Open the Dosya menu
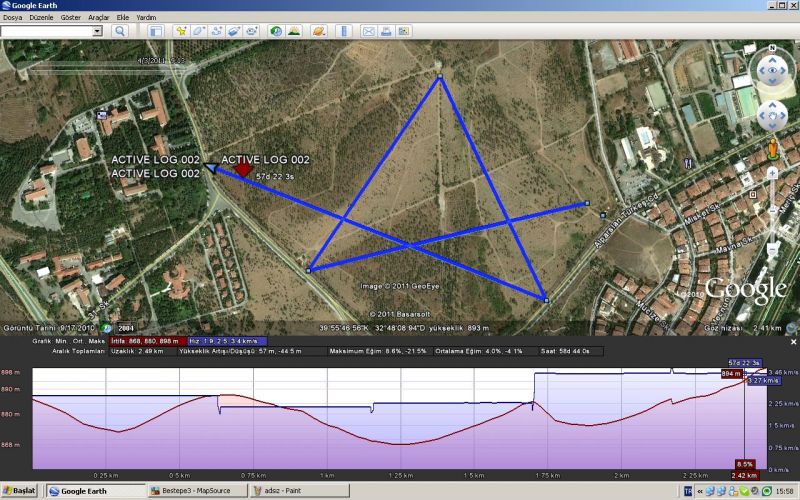Screen dimensions: 800x500 click(13, 17)
